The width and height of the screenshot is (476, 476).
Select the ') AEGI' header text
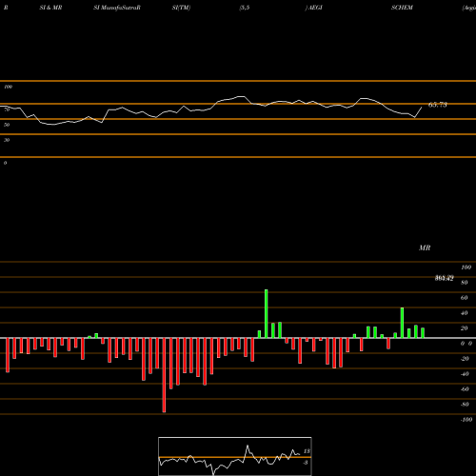[x=313, y=8]
